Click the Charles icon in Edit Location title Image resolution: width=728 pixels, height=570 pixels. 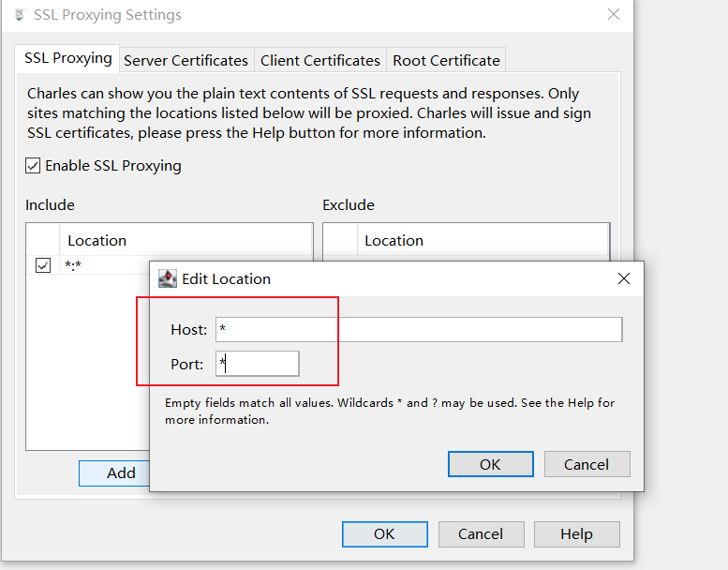tap(167, 278)
